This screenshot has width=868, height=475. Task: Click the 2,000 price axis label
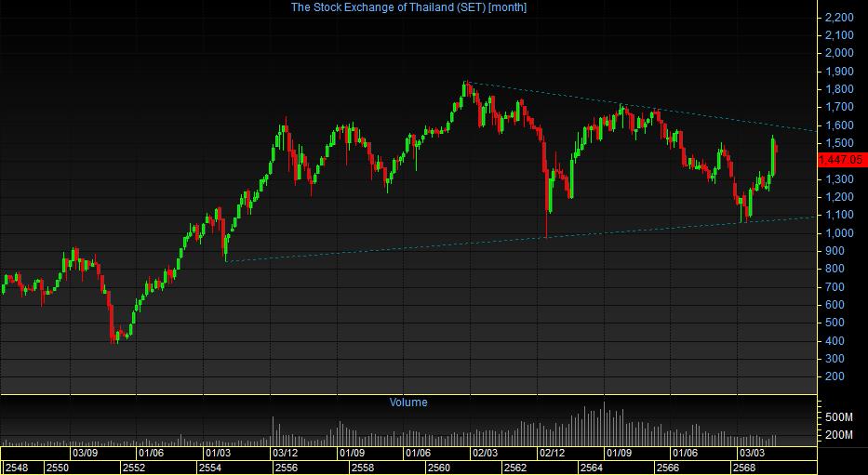tap(838, 53)
